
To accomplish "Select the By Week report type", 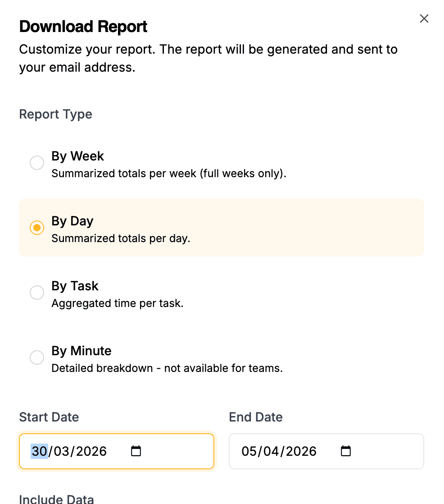I will click(37, 163).
